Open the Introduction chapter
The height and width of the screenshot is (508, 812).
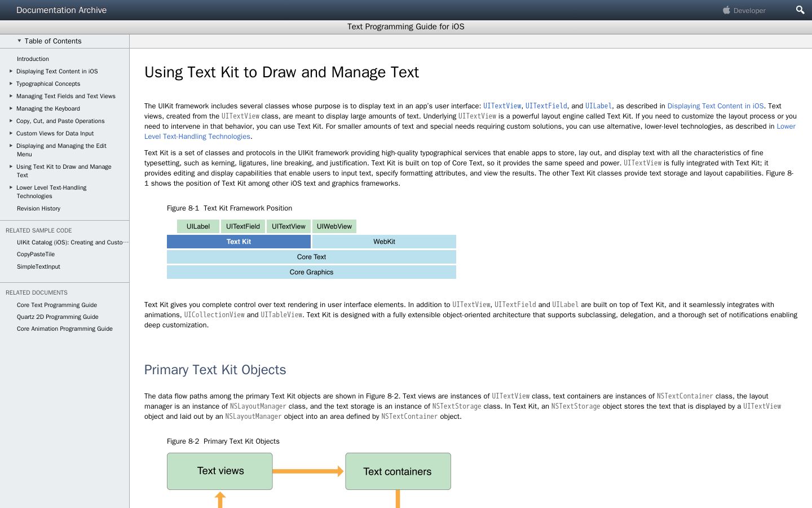click(x=33, y=59)
